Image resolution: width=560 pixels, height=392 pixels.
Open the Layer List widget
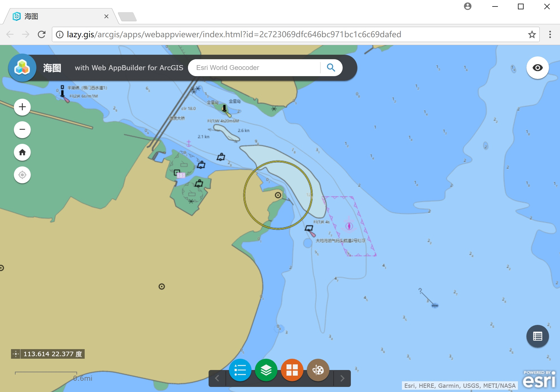click(x=266, y=370)
